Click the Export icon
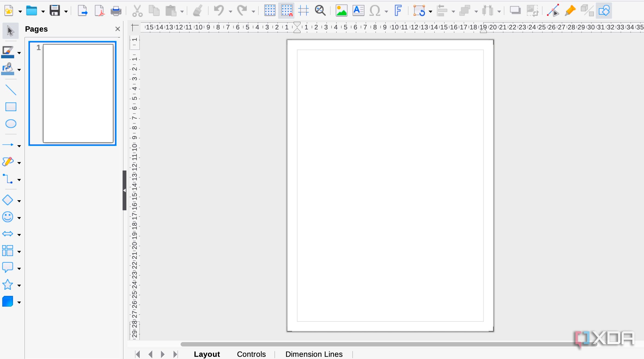Screen dimensions: 644x359 [83, 11]
